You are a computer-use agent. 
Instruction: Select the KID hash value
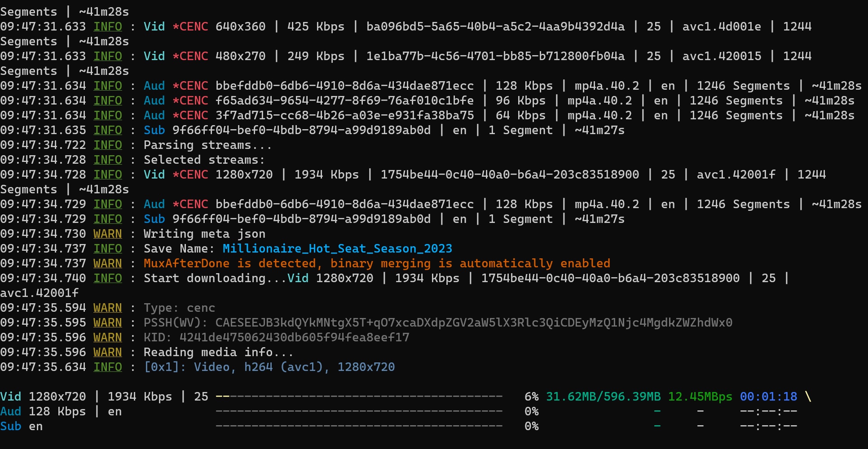pos(294,337)
